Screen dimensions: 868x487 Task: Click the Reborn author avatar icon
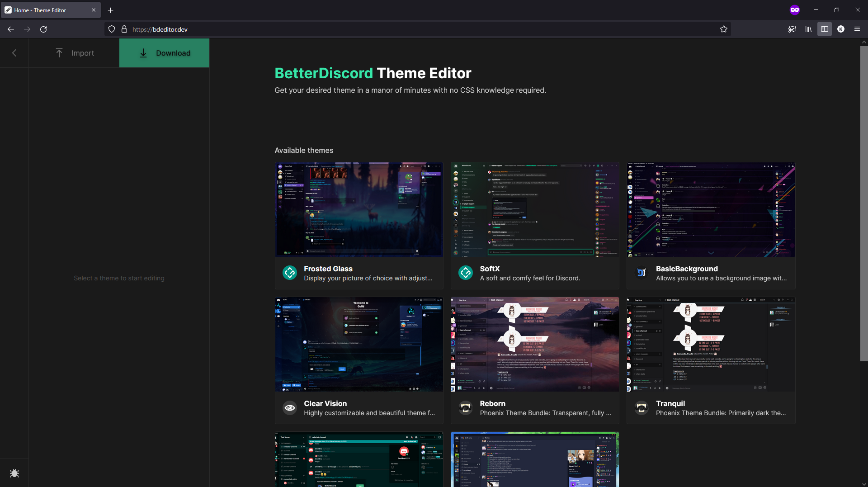(466, 407)
